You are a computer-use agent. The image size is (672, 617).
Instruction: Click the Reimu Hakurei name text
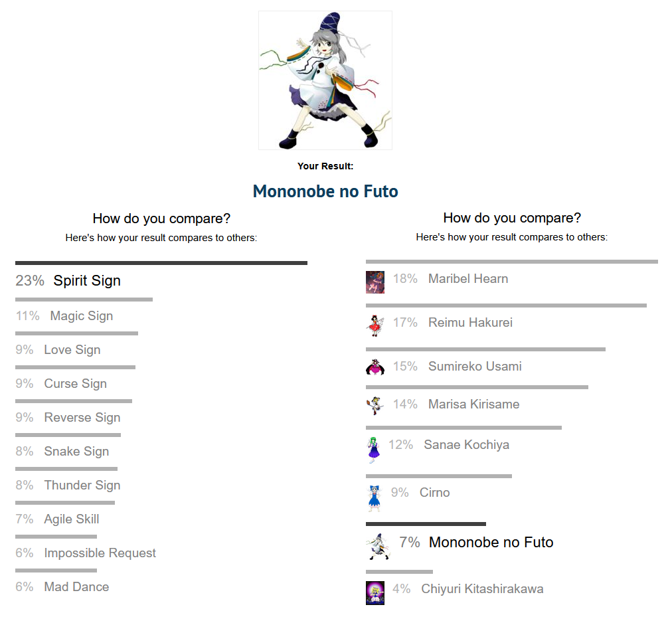pos(470,323)
